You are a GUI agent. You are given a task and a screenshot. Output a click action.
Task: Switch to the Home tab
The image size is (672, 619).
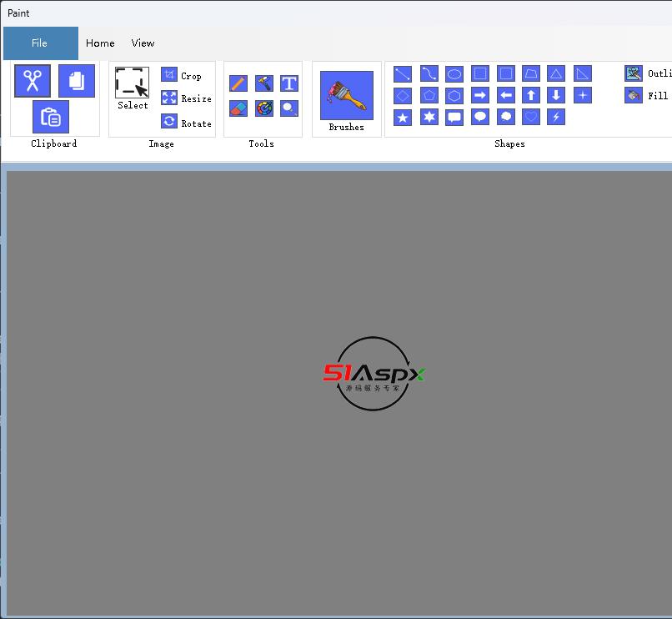point(100,43)
